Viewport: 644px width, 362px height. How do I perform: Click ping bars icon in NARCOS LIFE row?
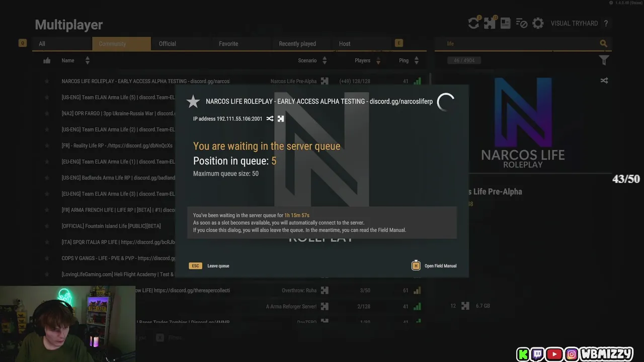pos(417,81)
